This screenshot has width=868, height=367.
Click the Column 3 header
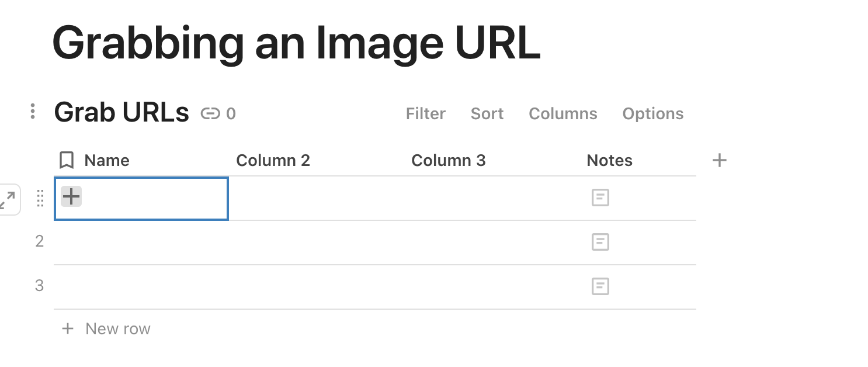pyautogui.click(x=448, y=160)
